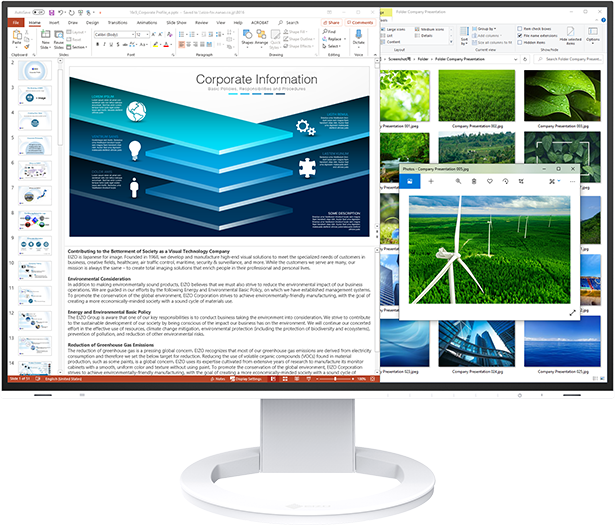The width and height of the screenshot is (615, 525).
Task: Click Hide selected items in Explorer ribbon
Action: tap(570, 35)
